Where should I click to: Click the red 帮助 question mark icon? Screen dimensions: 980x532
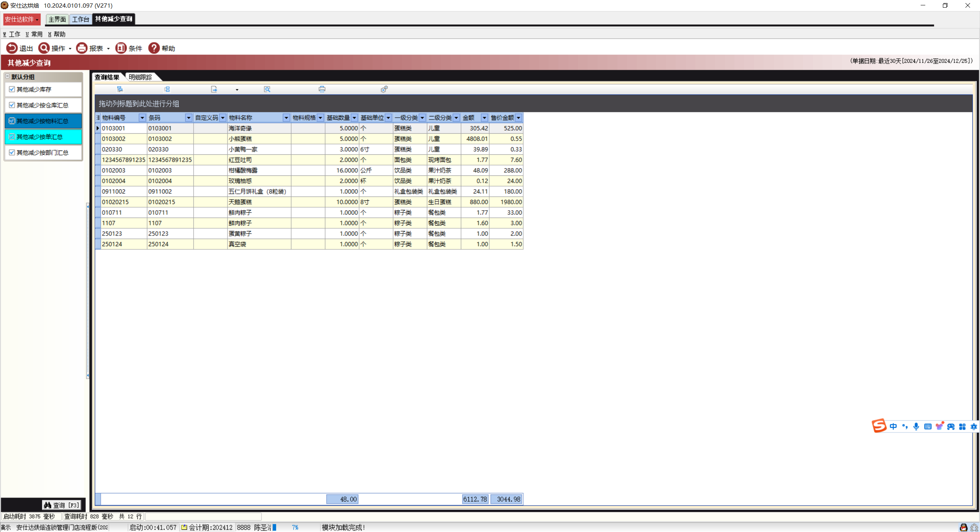(x=154, y=48)
